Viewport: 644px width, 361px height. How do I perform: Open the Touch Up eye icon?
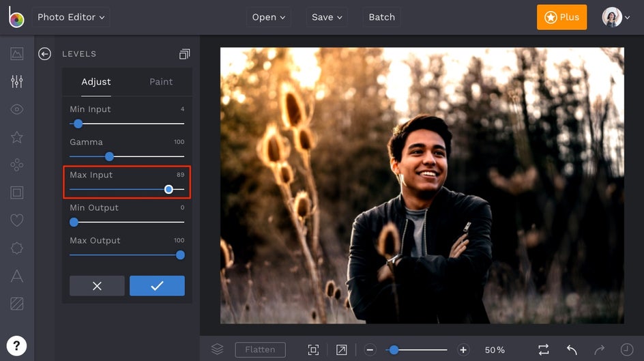pyautogui.click(x=17, y=109)
